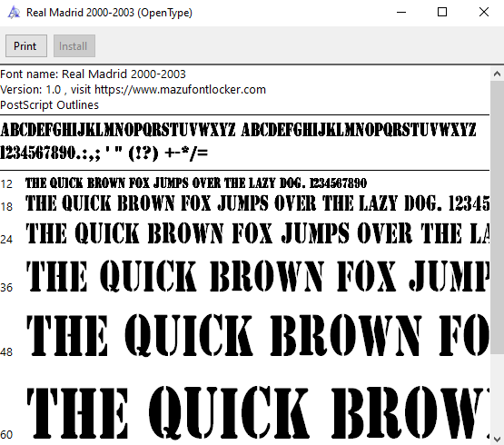Maximize the Real Madrid font window

442,13
